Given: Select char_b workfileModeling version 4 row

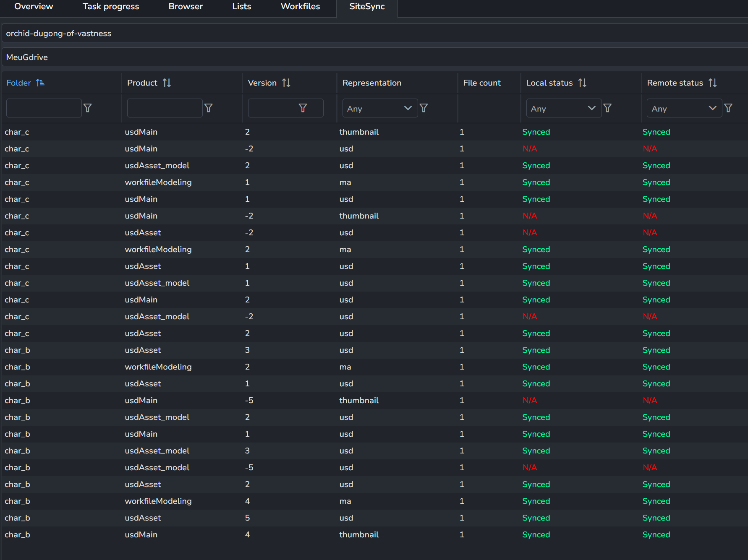Looking at the screenshot, I should 374,501.
